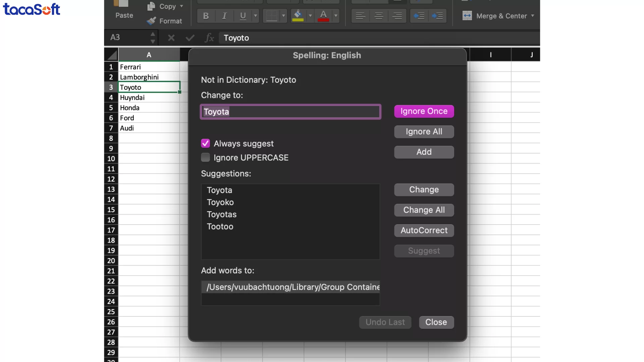Enable Ignore UPPERCASE
644x362 pixels.
click(x=205, y=157)
